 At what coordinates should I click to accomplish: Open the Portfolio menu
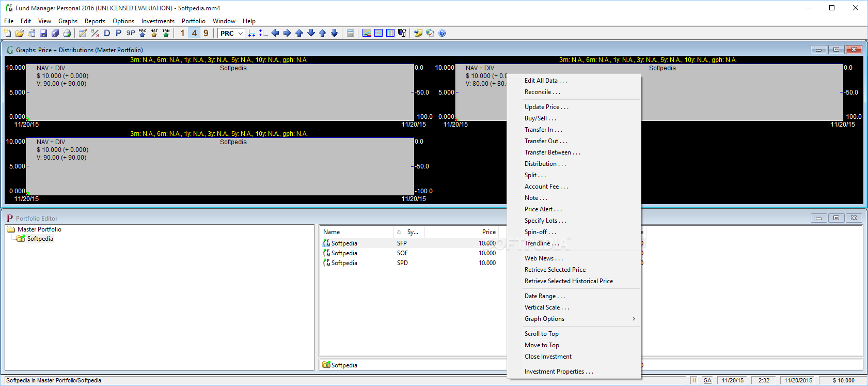click(x=194, y=21)
